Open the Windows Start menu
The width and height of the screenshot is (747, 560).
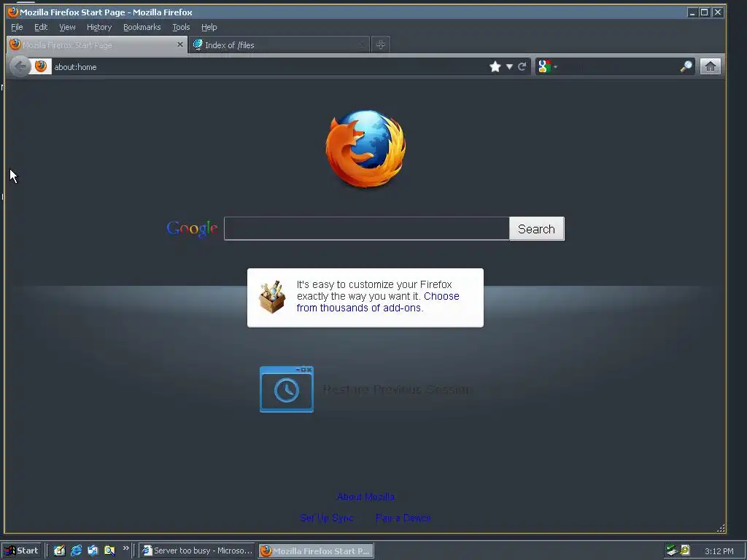pyautogui.click(x=21, y=551)
